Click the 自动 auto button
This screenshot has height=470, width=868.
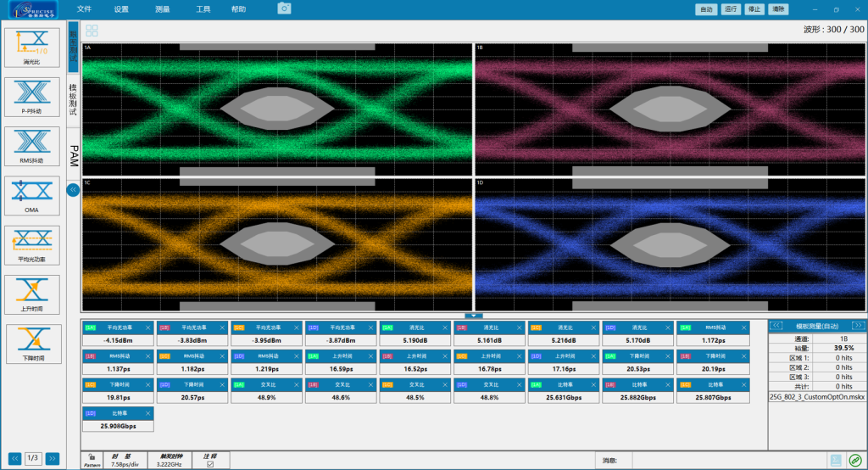(x=705, y=9)
